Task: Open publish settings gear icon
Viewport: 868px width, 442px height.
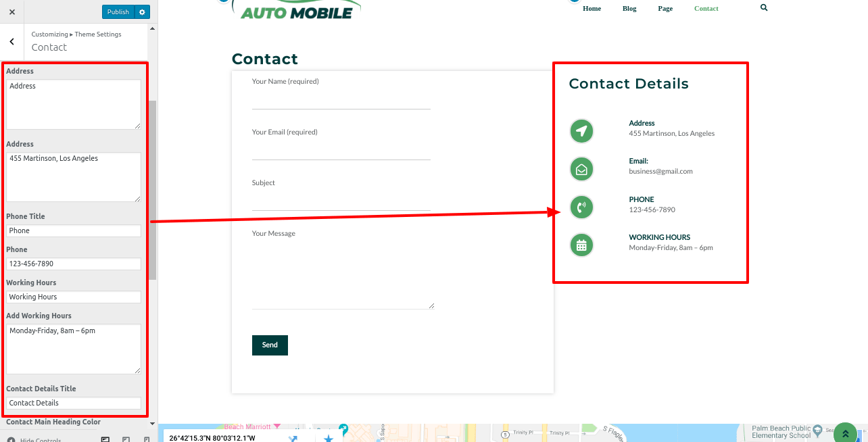Action: (x=141, y=12)
